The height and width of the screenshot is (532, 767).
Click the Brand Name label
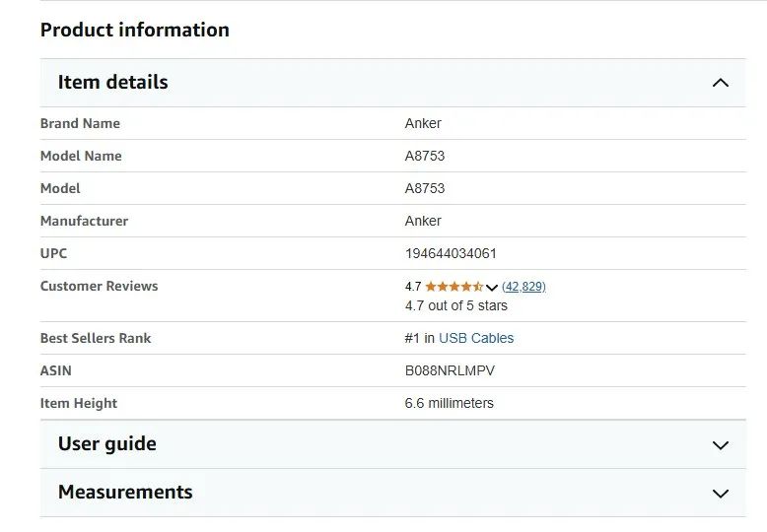[80, 123]
